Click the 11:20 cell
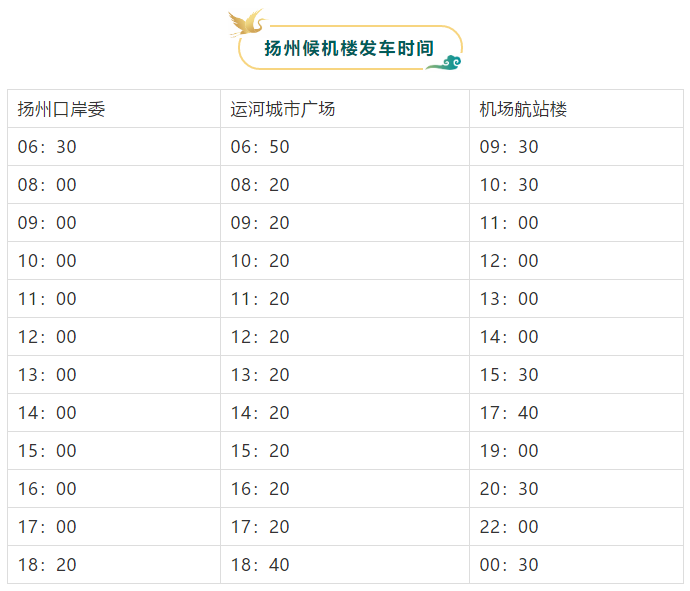This screenshot has width=690, height=591. (x=345, y=299)
